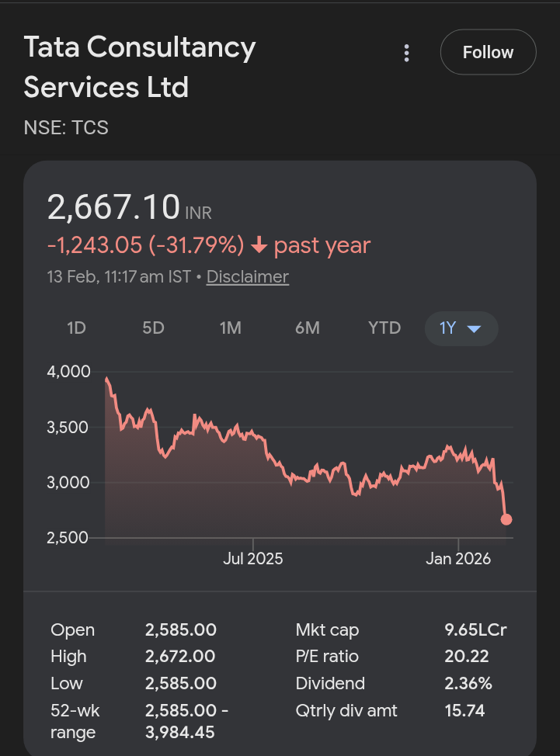Click the Tata Consultancy Services Ltd title

140,68
